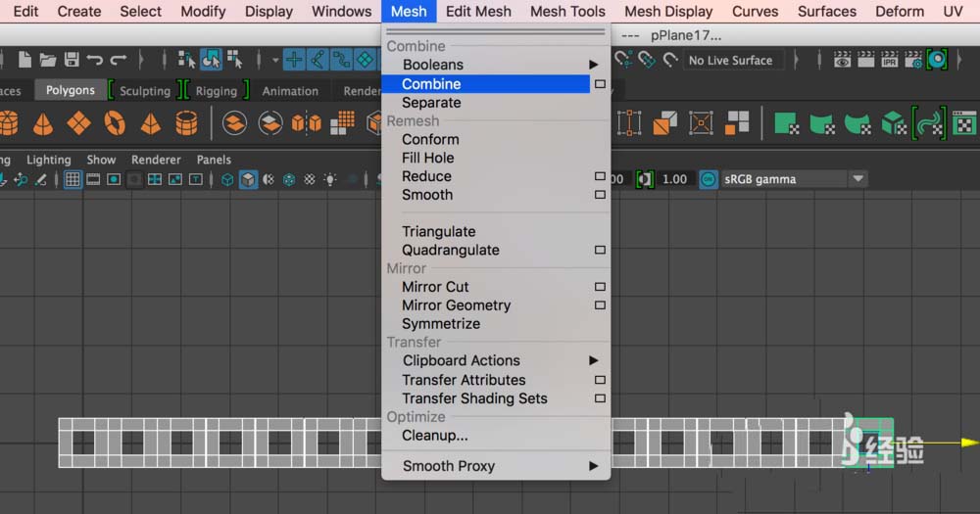980x514 pixels.
Task: Click the polygon torus shelf icon
Action: coord(115,123)
